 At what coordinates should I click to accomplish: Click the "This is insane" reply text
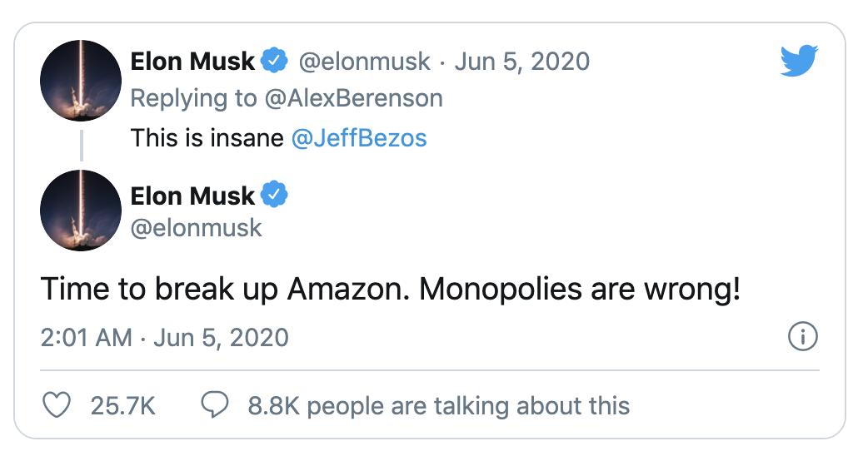[x=207, y=137]
